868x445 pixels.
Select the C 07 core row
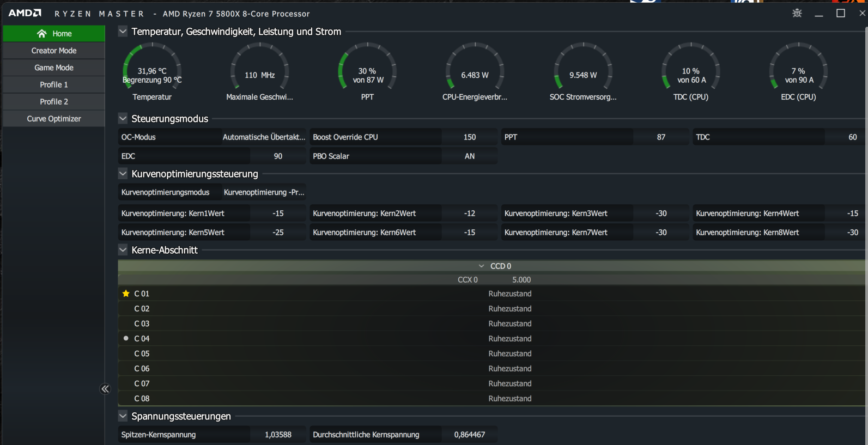[491, 383]
